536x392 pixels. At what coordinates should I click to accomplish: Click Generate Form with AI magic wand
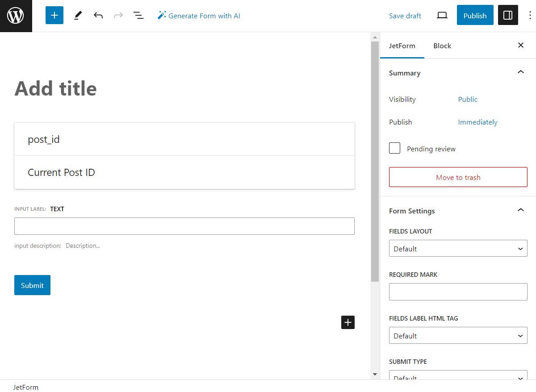tap(199, 15)
